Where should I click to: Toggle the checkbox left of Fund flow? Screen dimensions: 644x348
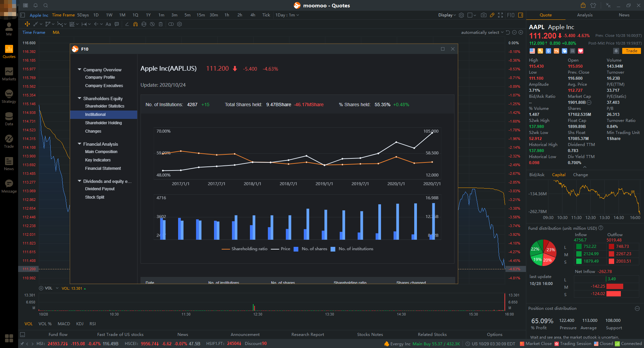coord(23,334)
